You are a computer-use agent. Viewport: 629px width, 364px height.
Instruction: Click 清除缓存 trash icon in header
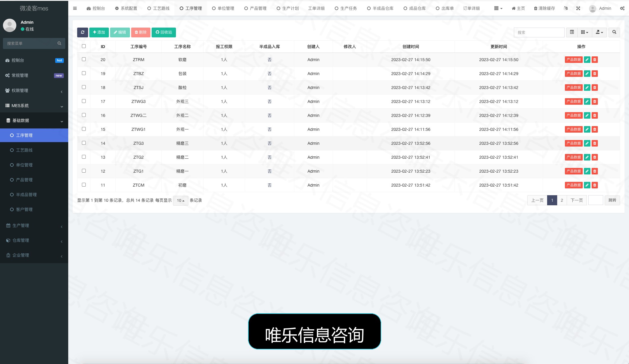(544, 8)
